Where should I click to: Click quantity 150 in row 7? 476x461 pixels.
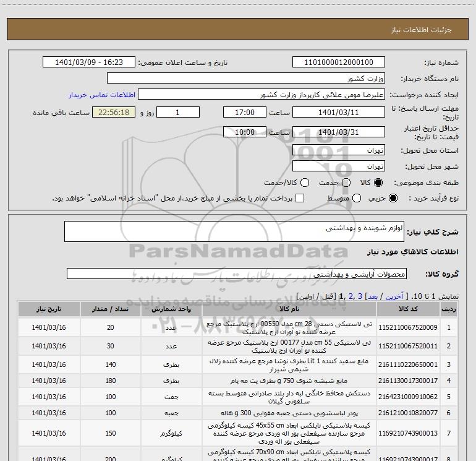pos(111,433)
